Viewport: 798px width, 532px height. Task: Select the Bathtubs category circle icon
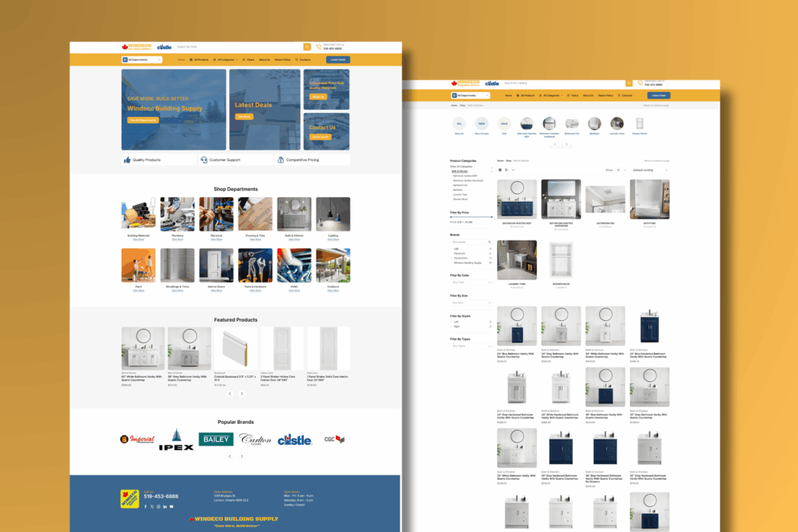coord(594,123)
